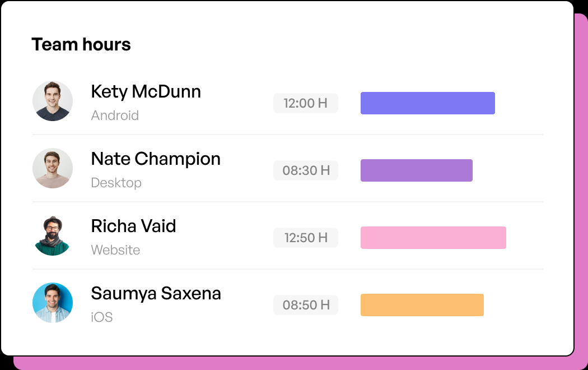Viewport: 588px width, 370px height.
Task: Click the 08:50 H hours badge
Action: pyautogui.click(x=306, y=305)
